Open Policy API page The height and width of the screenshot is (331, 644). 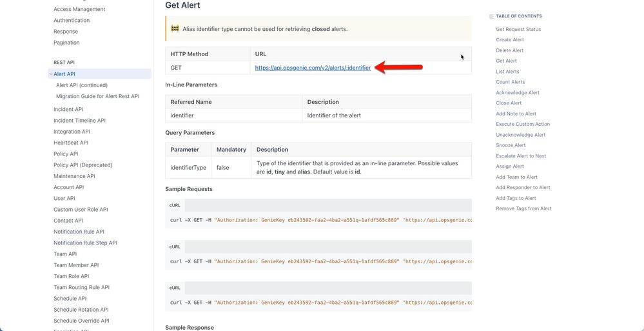click(66, 154)
